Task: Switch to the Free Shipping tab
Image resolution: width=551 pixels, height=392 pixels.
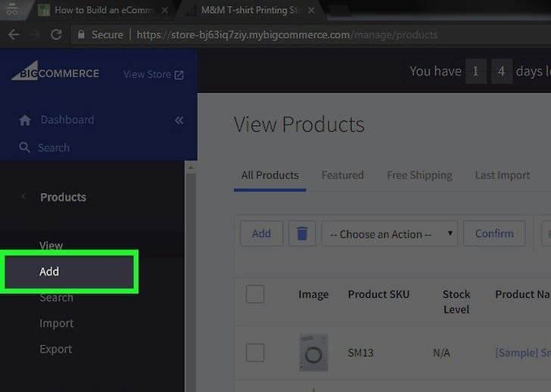Action: (419, 175)
